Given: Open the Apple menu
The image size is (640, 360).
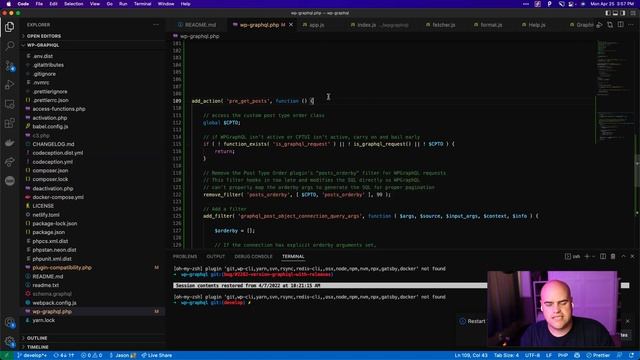Looking at the screenshot, I should coord(9,4).
